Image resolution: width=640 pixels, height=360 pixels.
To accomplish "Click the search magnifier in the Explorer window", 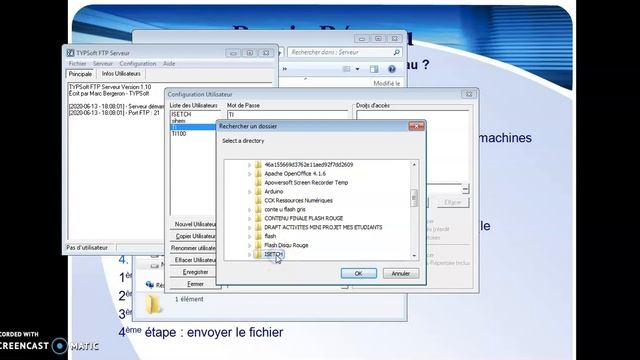I will (x=396, y=52).
